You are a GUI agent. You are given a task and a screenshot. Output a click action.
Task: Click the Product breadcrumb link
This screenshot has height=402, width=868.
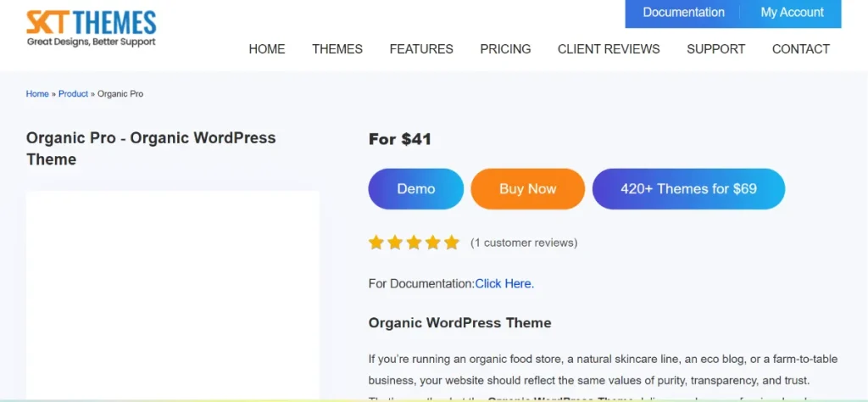(73, 94)
